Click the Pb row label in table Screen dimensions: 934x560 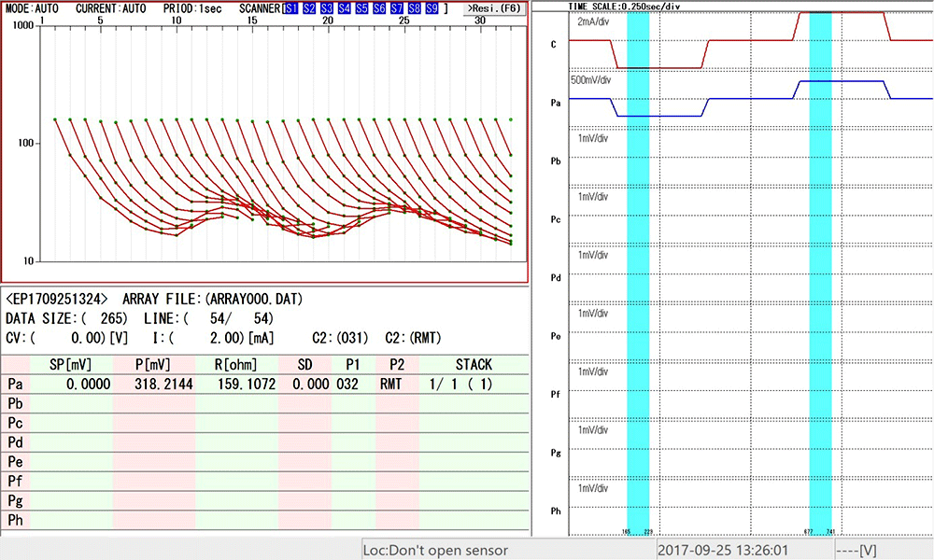pos(15,403)
